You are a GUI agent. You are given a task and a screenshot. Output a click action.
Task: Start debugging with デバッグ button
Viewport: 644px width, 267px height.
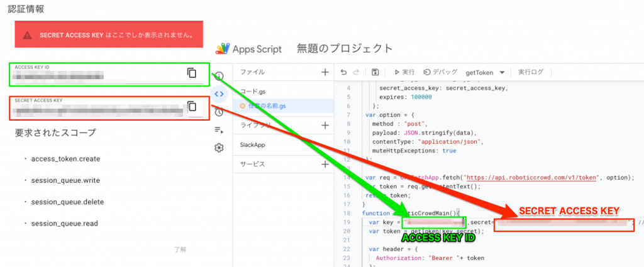click(x=440, y=72)
